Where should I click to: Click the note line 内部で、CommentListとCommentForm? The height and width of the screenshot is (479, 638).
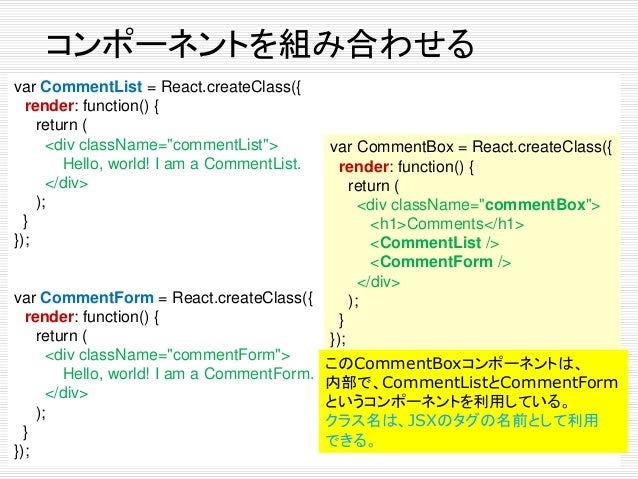coord(472,383)
